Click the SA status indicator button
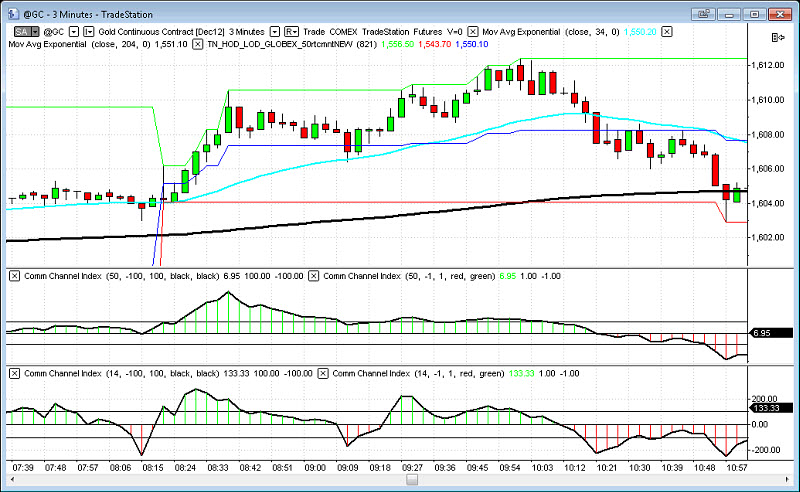The width and height of the screenshot is (800, 492). [x=19, y=33]
